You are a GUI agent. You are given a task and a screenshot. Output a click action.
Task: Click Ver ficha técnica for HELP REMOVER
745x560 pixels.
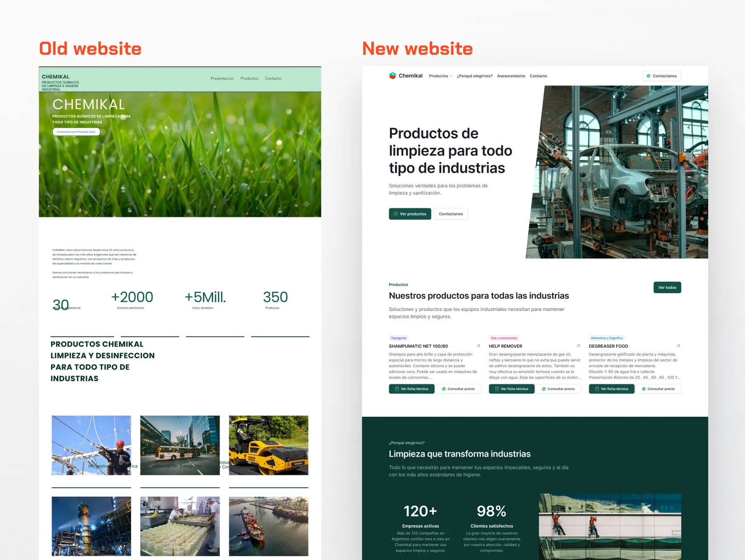click(512, 389)
